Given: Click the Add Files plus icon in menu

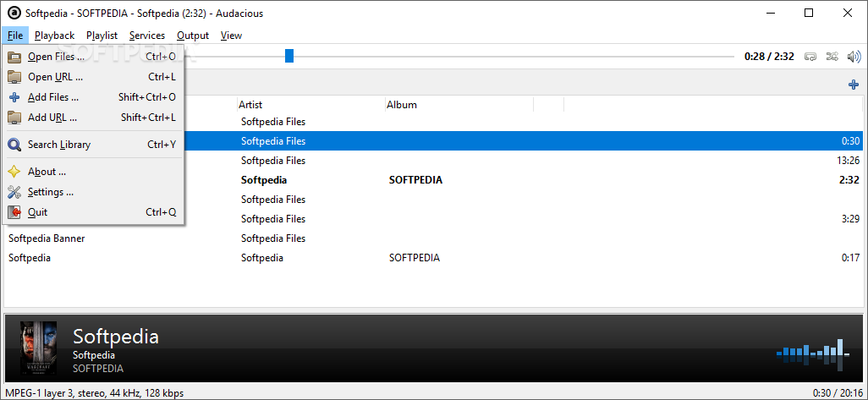Looking at the screenshot, I should pos(14,97).
